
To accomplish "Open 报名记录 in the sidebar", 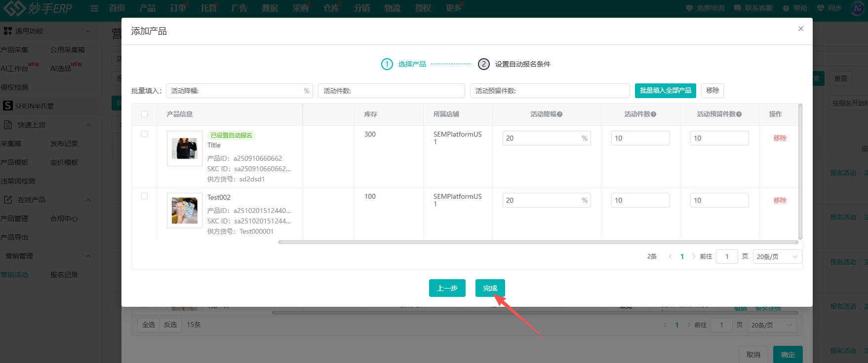I will click(64, 275).
